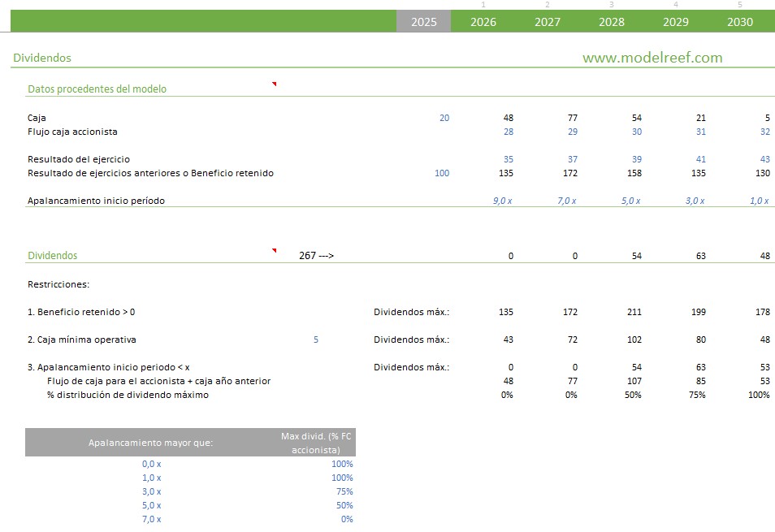
Task: Select the 75% max dividend table cell
Action: tap(344, 491)
